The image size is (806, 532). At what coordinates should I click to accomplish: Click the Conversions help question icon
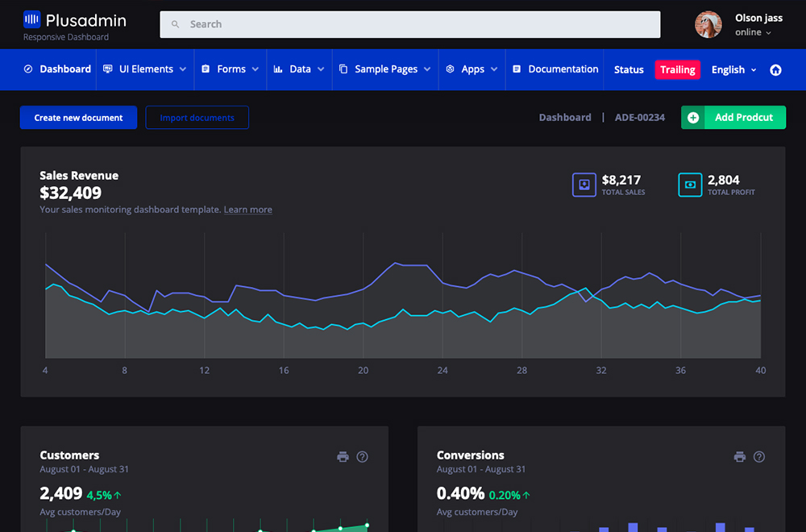[x=759, y=457]
